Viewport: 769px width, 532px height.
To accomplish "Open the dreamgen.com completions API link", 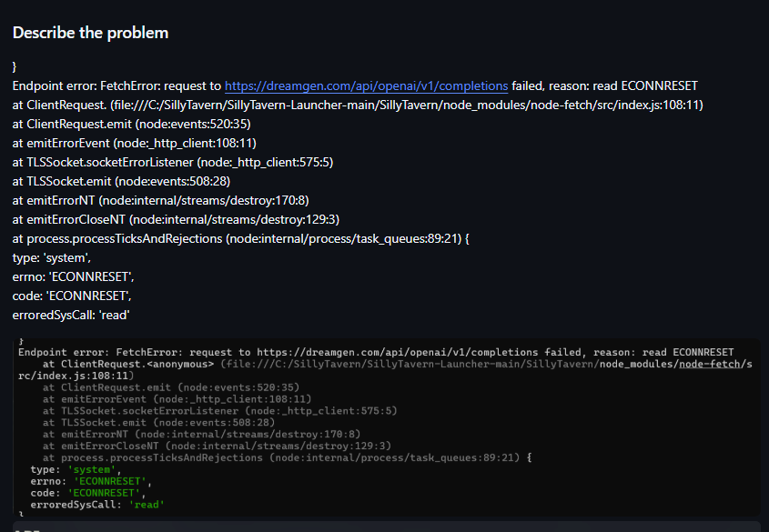I will (x=366, y=85).
